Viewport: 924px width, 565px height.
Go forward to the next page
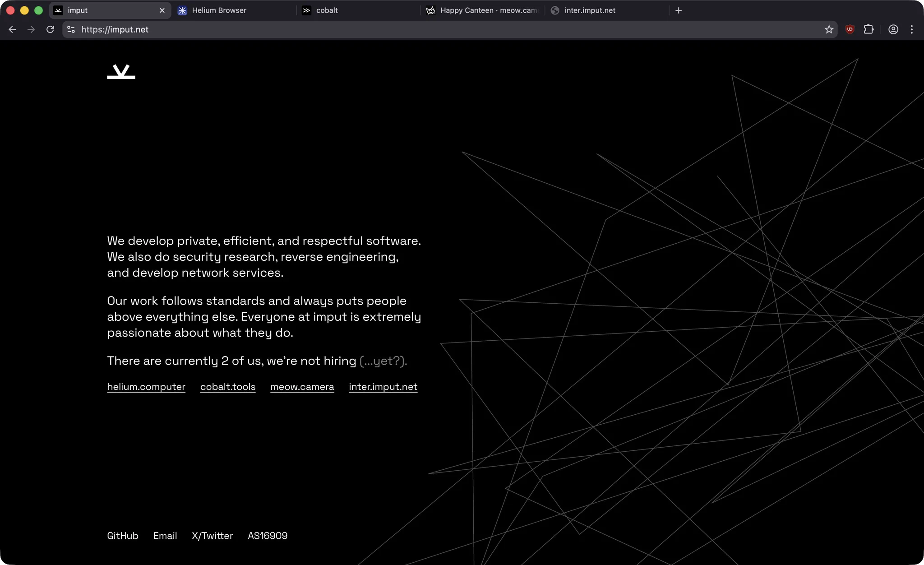[31, 29]
